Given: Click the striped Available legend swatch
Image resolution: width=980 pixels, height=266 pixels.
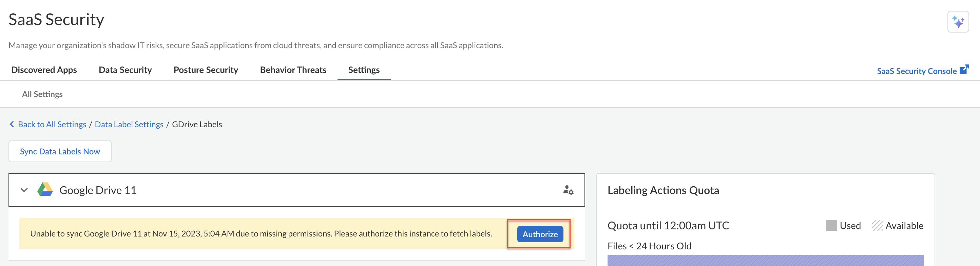Looking at the screenshot, I should tap(877, 225).
